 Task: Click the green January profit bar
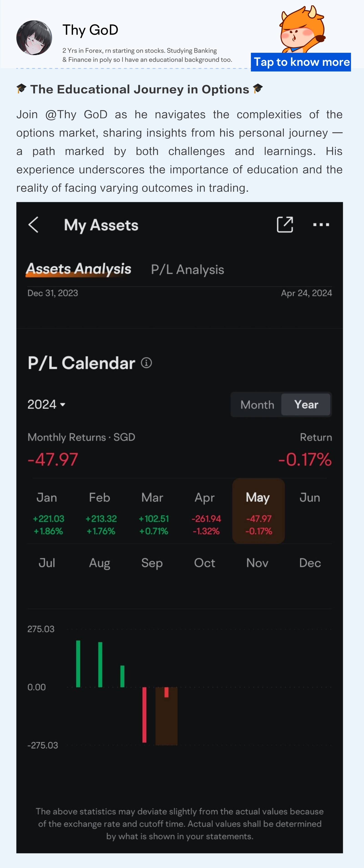click(x=78, y=664)
